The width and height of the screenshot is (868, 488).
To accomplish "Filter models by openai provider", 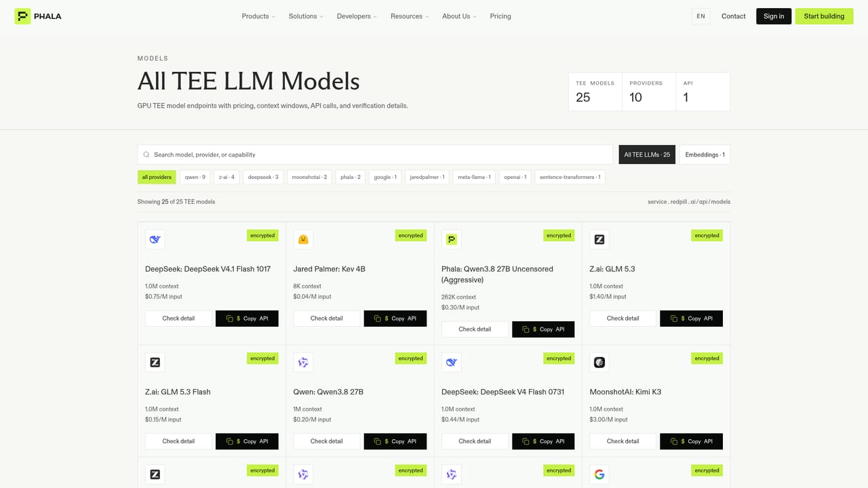I will pos(515,178).
